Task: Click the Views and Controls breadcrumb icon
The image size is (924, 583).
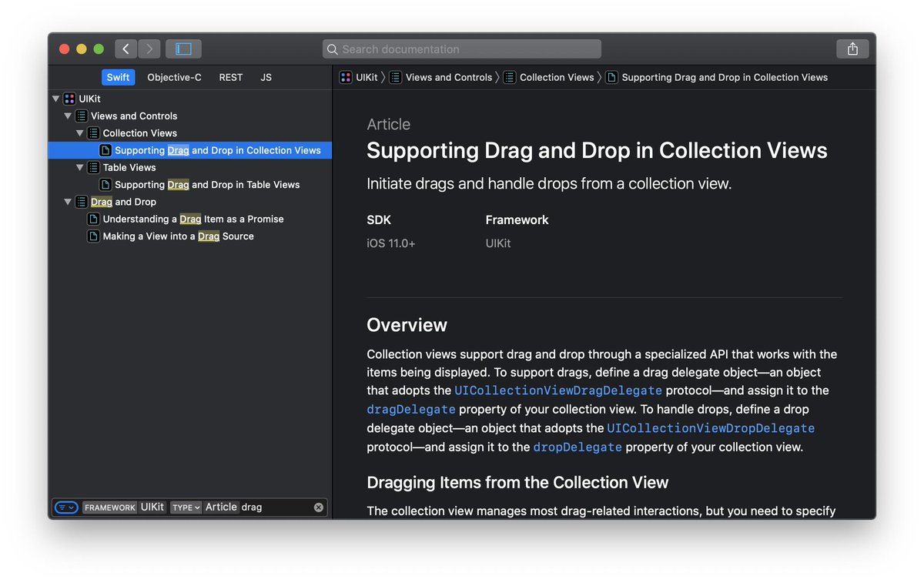Action: (394, 77)
